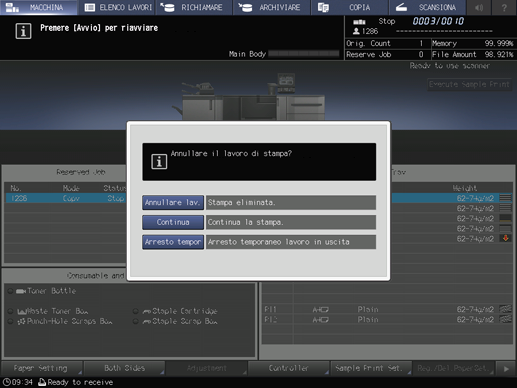The image size is (517, 388).
Task: Click Adjustment button
Action: pyautogui.click(x=206, y=368)
